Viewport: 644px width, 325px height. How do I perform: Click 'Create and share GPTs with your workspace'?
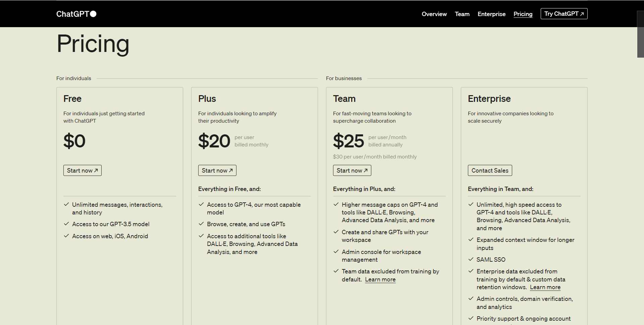coord(385,236)
